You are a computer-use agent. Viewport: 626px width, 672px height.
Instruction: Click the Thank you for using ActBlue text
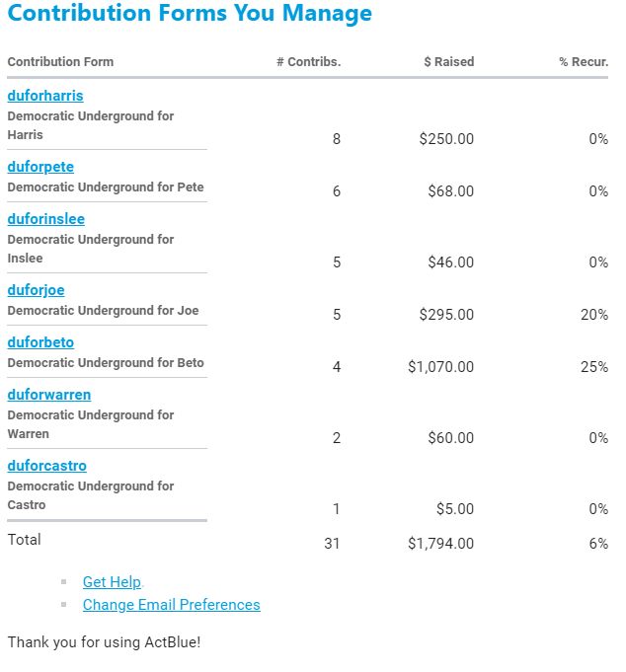click(104, 642)
